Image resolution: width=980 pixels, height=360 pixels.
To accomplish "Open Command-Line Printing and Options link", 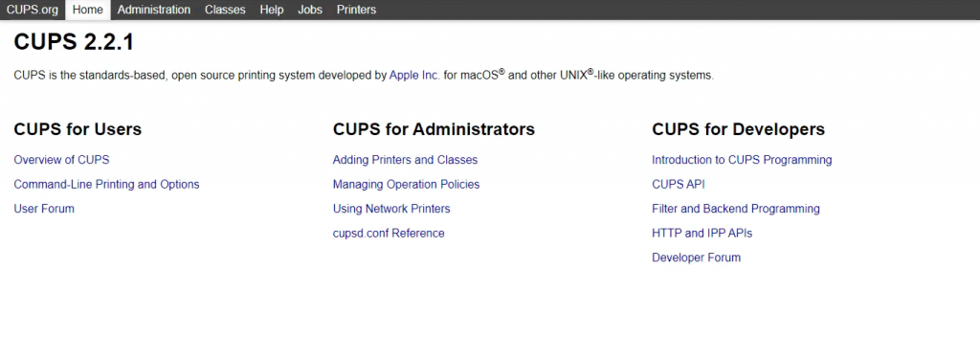I will (106, 185).
